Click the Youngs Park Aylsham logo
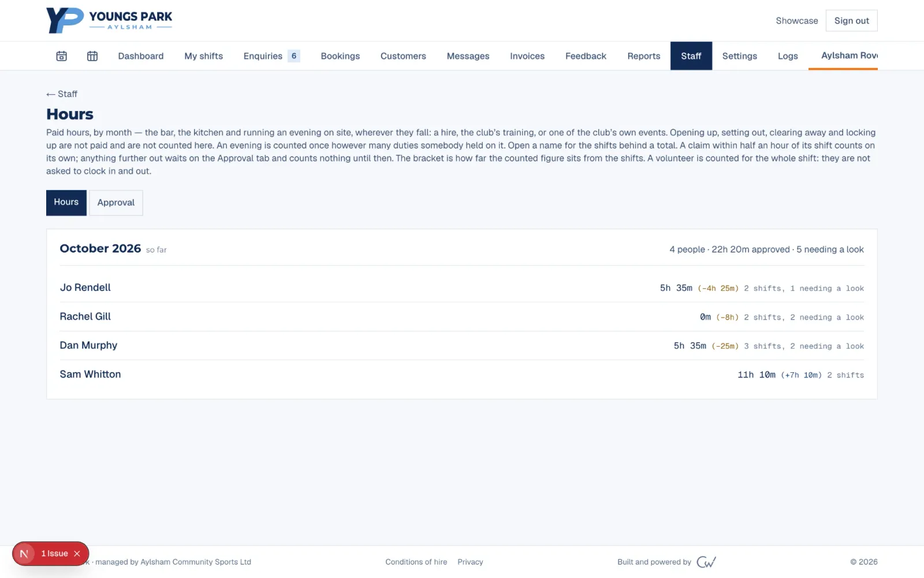Screen dimensions: 924x578 tap(109, 20)
